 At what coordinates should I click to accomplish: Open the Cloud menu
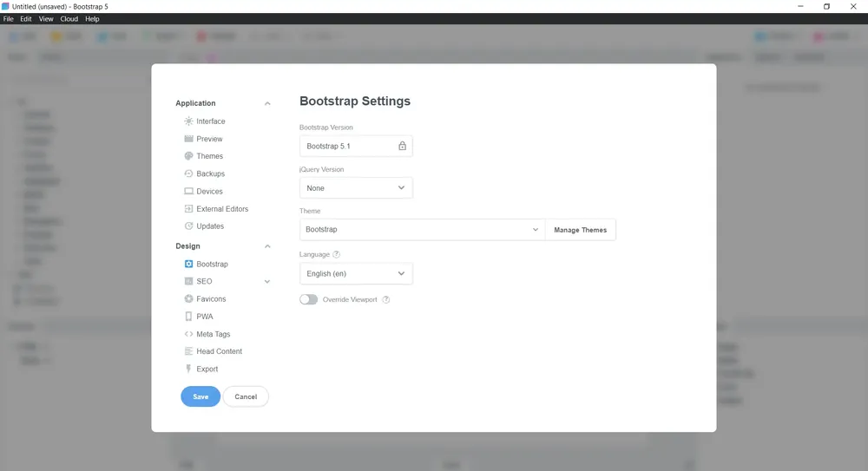[x=69, y=19]
